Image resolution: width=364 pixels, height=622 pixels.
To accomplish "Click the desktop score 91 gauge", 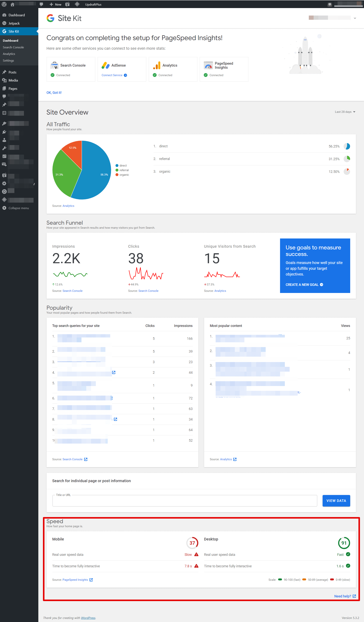I will (x=344, y=543).
